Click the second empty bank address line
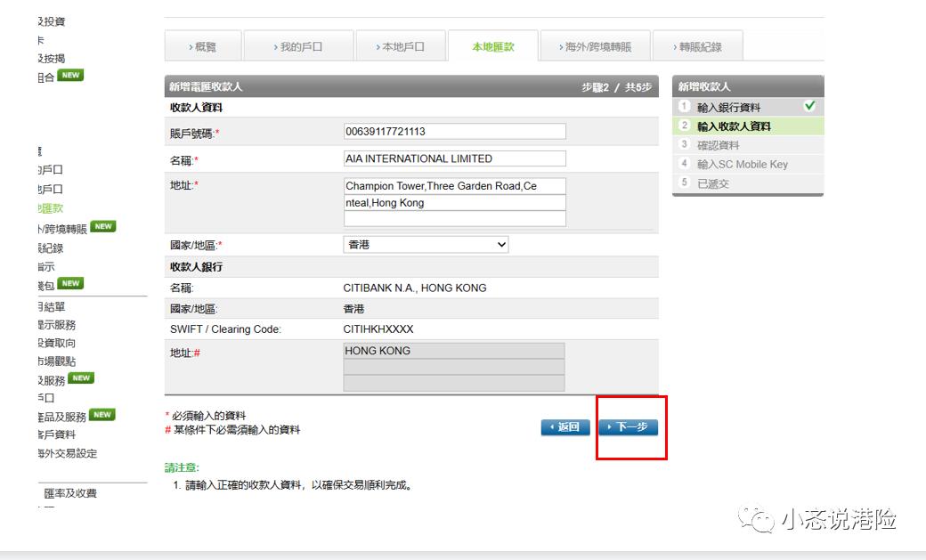The image size is (926, 560). coord(453,367)
